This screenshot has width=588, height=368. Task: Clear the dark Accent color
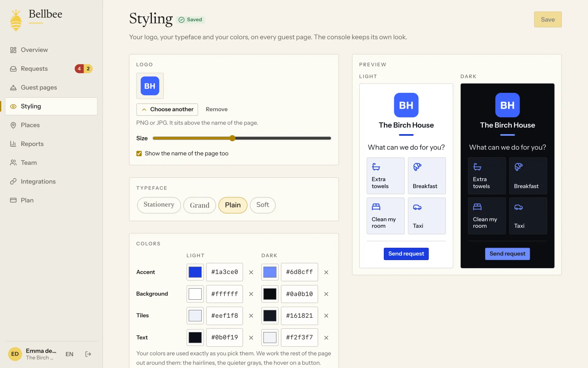326,272
